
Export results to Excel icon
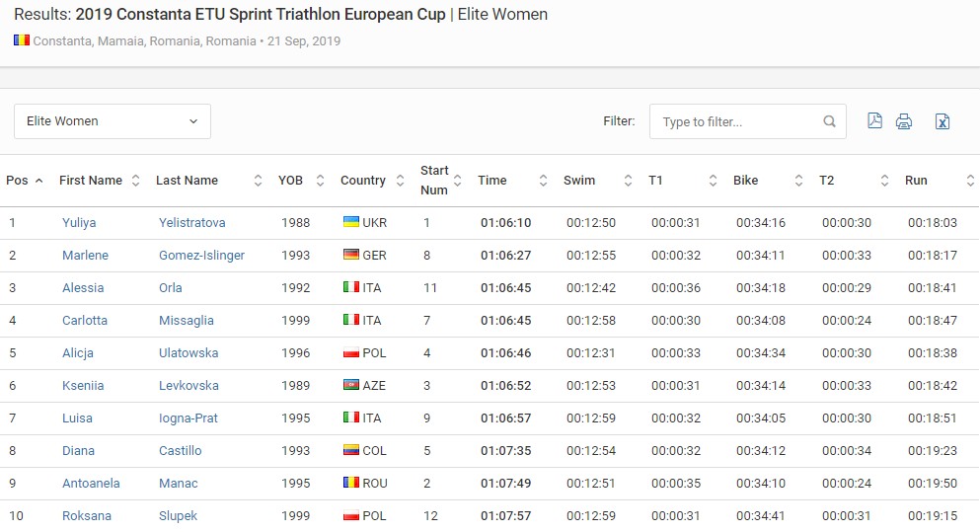(942, 121)
